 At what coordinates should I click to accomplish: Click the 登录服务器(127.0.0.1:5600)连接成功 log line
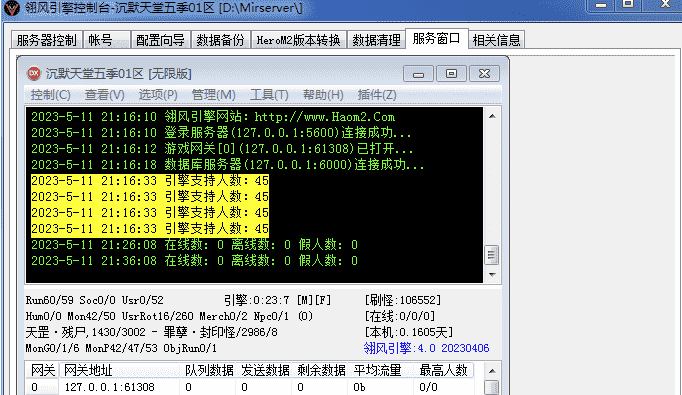[x=221, y=133]
